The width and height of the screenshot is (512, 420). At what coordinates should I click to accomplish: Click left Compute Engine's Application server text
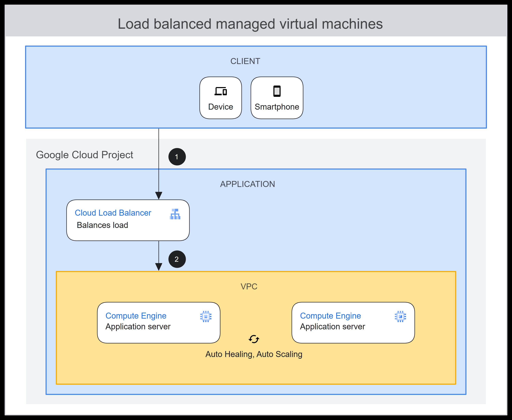pos(138,327)
